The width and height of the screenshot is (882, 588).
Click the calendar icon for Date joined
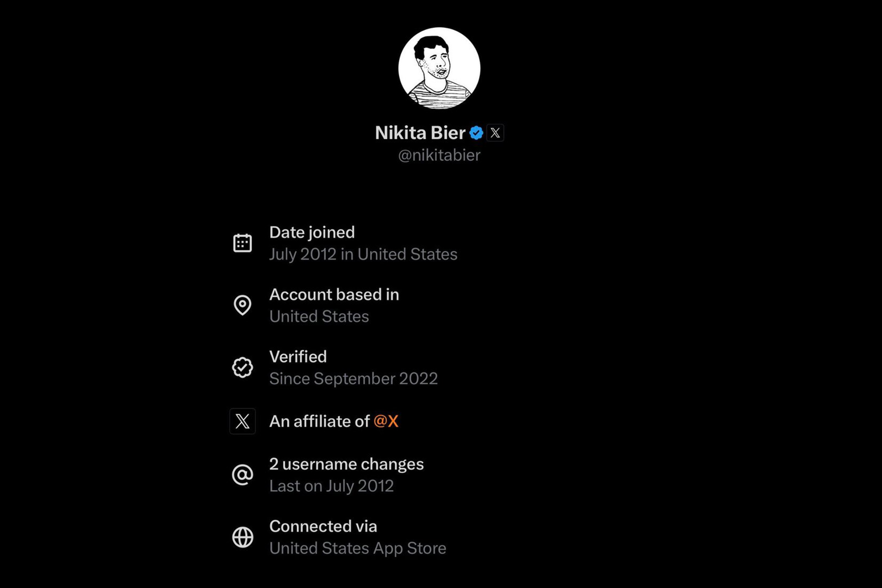pyautogui.click(x=243, y=243)
